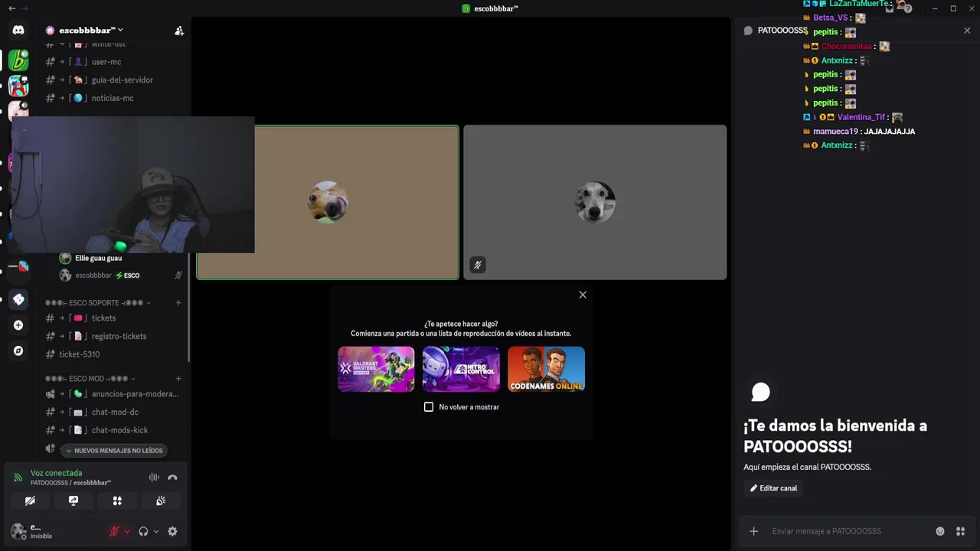This screenshot has width=980, height=551.
Task: Open the ticket-5310 channel
Action: (x=113, y=354)
